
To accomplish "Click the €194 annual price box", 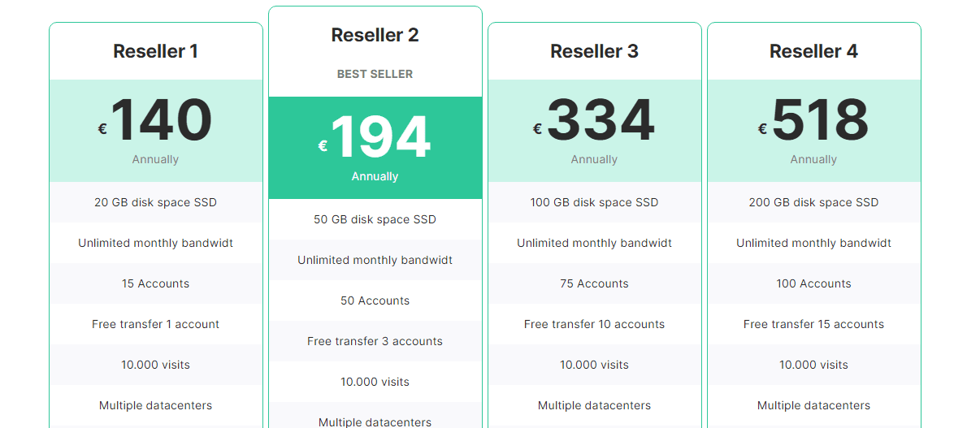I will (x=375, y=148).
